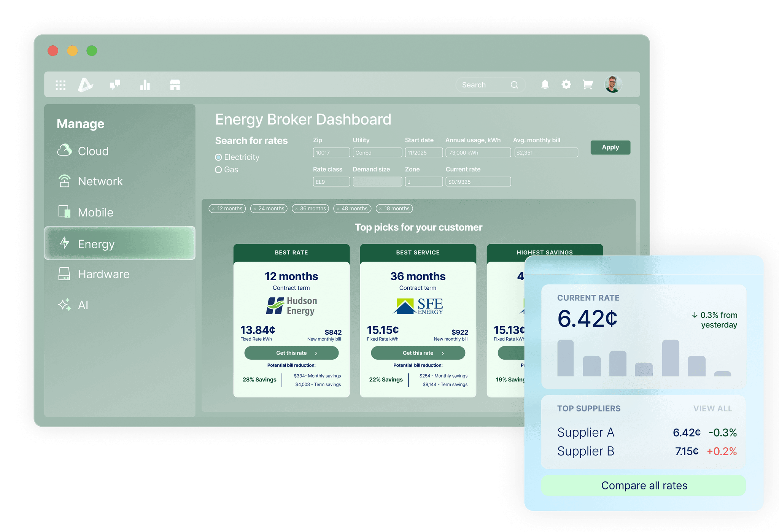This screenshot has width=779, height=532.
Task: Open the Network management section
Action: pos(65,181)
